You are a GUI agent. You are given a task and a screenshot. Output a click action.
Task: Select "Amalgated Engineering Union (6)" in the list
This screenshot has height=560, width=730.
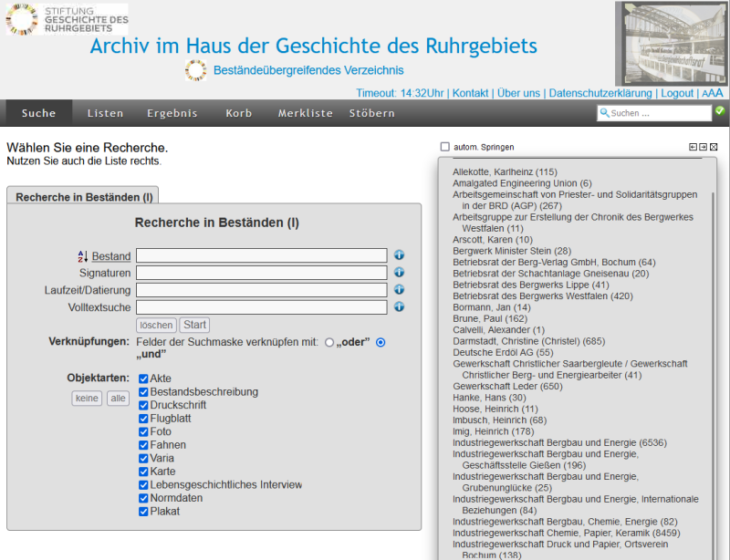pyautogui.click(x=522, y=183)
